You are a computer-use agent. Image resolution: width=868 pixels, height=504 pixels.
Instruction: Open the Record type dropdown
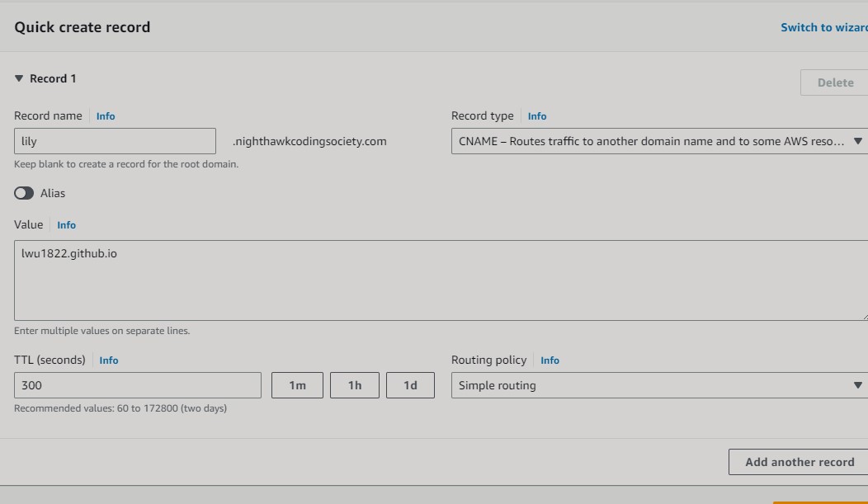[658, 141]
